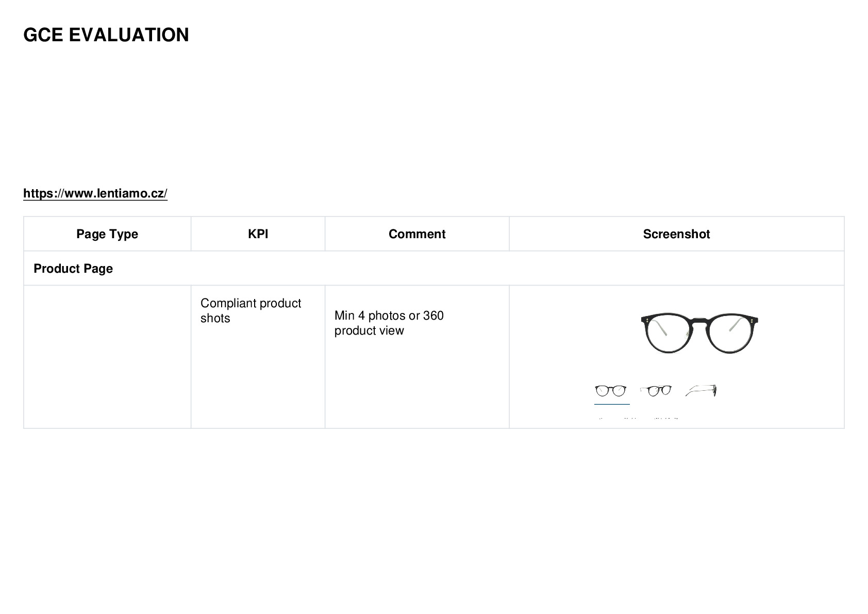
Task: Click the GCE EVALUATION heading
Action: [x=106, y=35]
